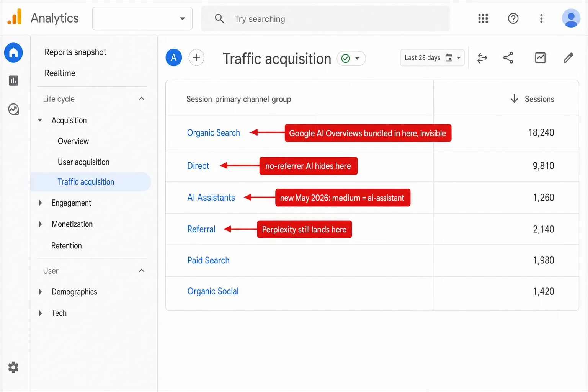The height and width of the screenshot is (392, 588).
Task: Open Realtime report
Action: click(x=60, y=73)
